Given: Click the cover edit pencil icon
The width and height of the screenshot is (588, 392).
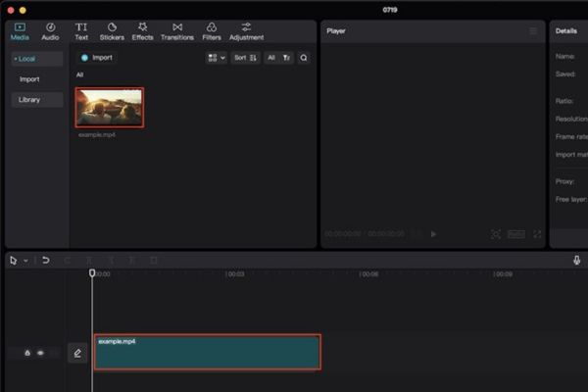Looking at the screenshot, I should 77,353.
